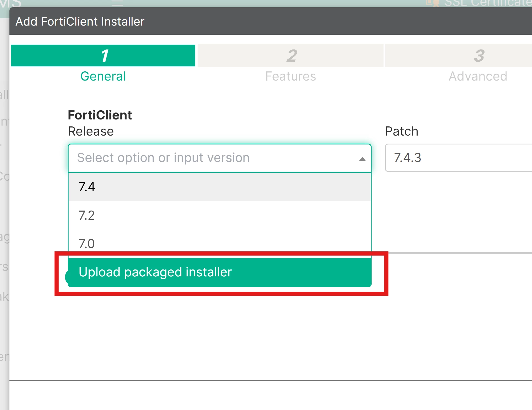Open the Release version dropdown field
This screenshot has width=532, height=410.
coord(220,158)
